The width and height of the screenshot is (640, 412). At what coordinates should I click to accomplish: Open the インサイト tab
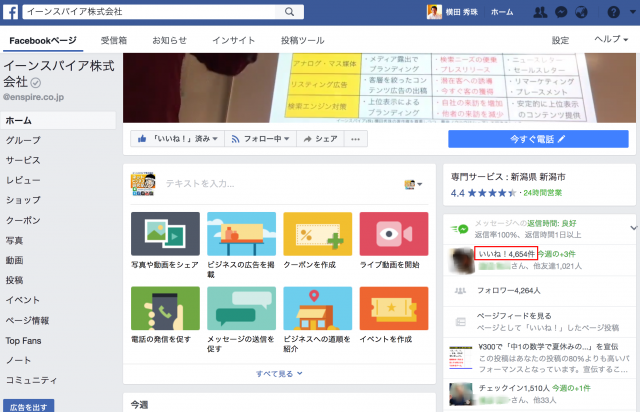tap(233, 40)
